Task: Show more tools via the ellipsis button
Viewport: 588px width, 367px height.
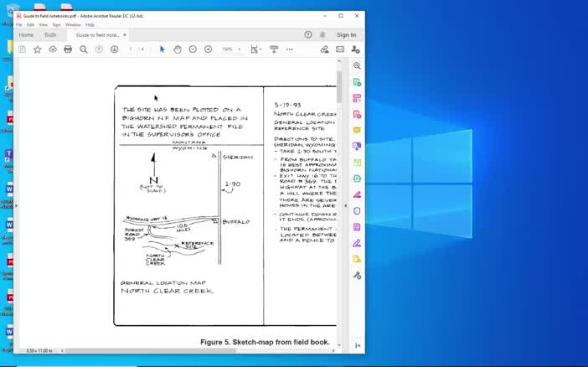Action: point(289,49)
